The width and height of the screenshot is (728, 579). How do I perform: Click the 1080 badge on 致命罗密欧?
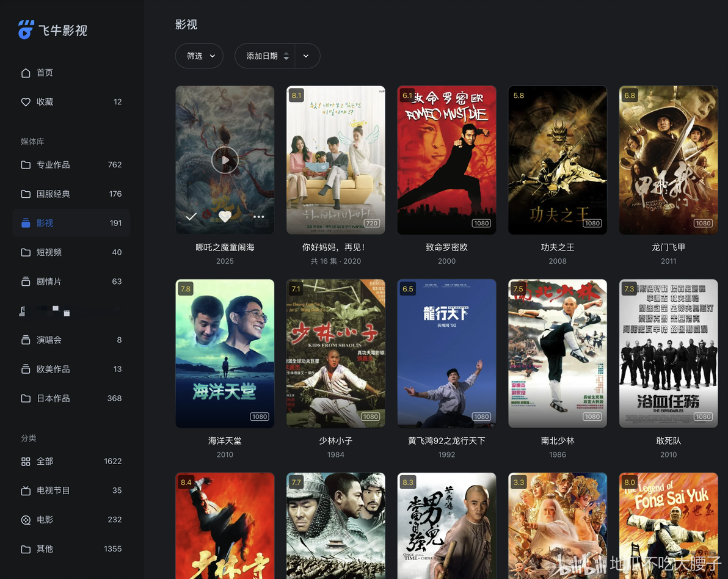tap(481, 224)
